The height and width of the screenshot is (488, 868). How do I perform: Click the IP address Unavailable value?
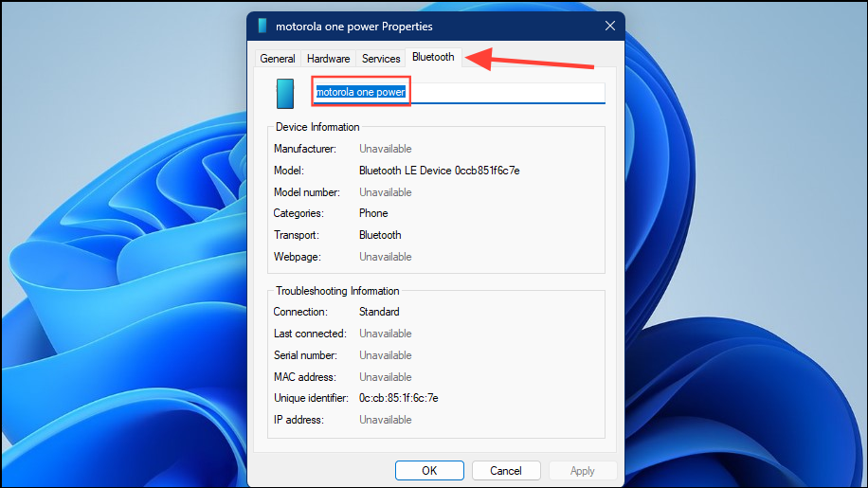[x=386, y=420]
